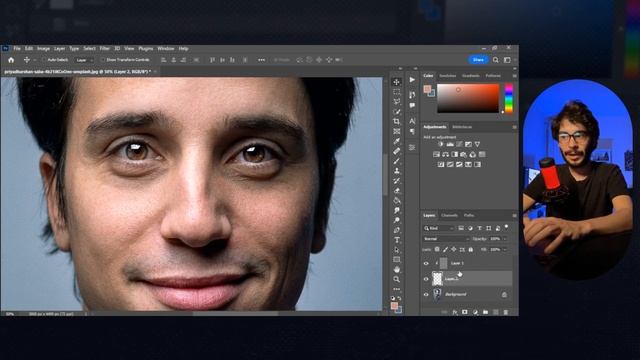640x360 pixels.
Task: Click the Home icon in options bar
Action: [x=11, y=60]
